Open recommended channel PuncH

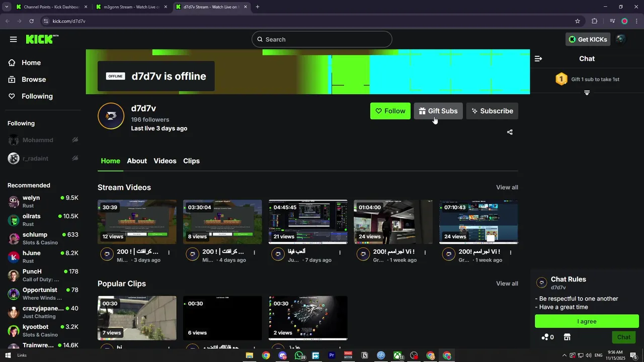tap(43, 275)
